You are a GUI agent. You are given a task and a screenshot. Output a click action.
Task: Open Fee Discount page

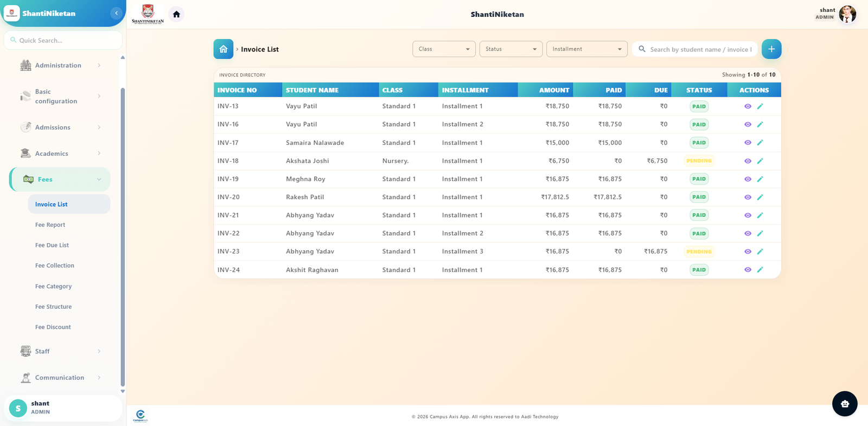69,327
